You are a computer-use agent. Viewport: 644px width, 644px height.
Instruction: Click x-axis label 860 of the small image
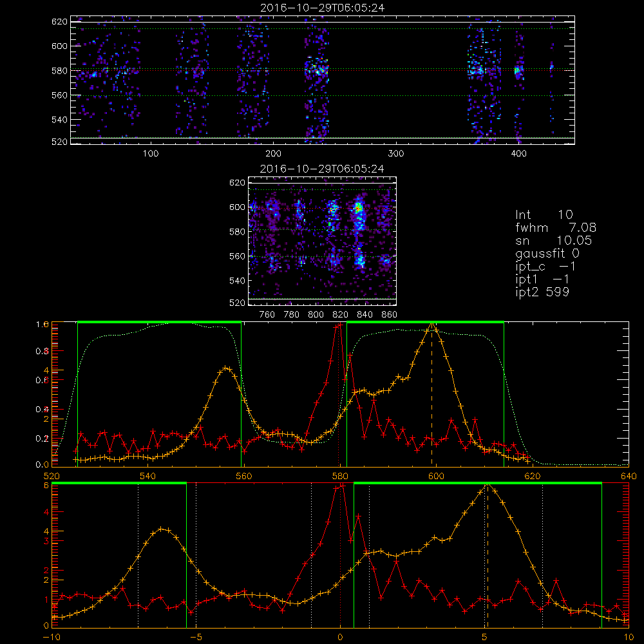tap(390, 315)
